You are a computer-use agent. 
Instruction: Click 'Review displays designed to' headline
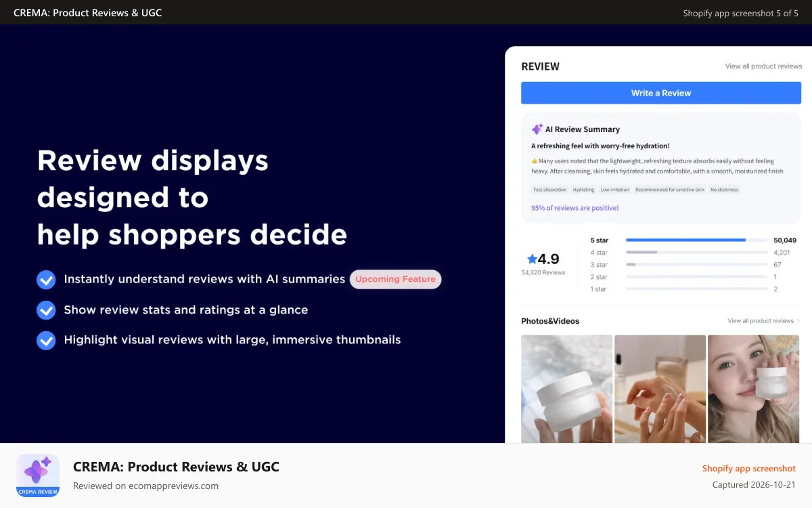point(153,179)
